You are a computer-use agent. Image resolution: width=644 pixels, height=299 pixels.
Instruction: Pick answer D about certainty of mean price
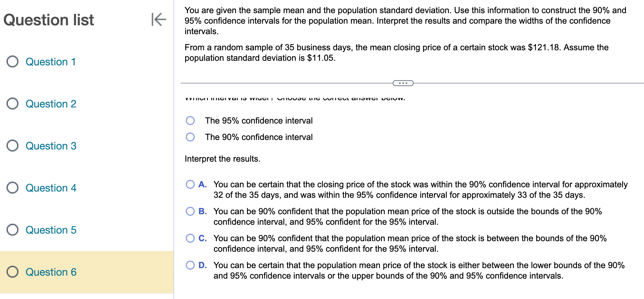click(x=190, y=265)
